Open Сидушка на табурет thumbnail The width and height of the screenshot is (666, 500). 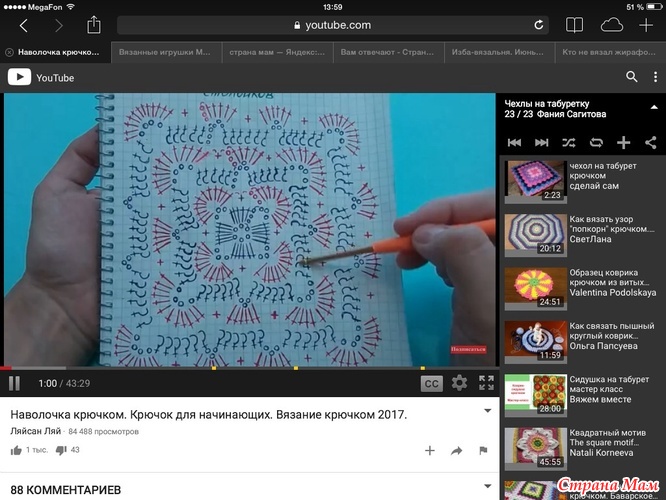tap(536, 395)
